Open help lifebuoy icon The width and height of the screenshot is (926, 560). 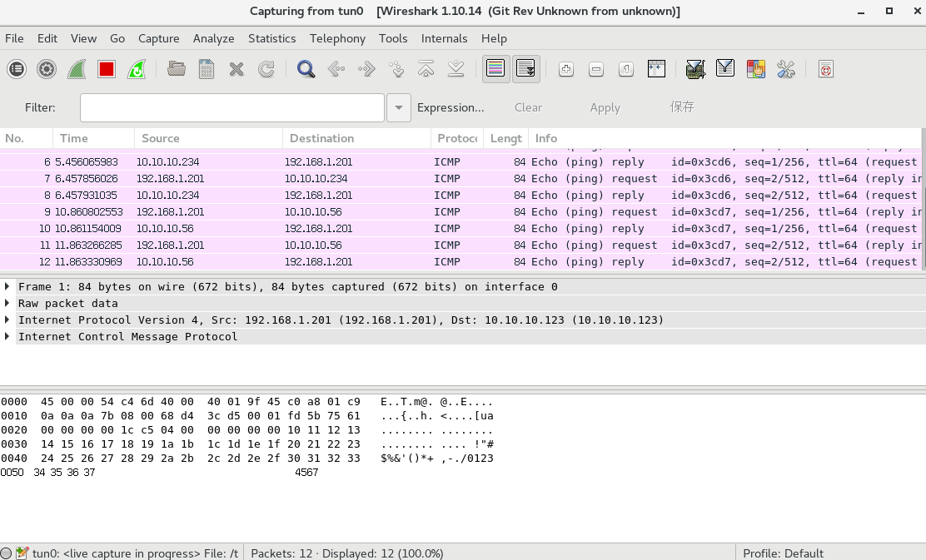pyautogui.click(x=825, y=69)
